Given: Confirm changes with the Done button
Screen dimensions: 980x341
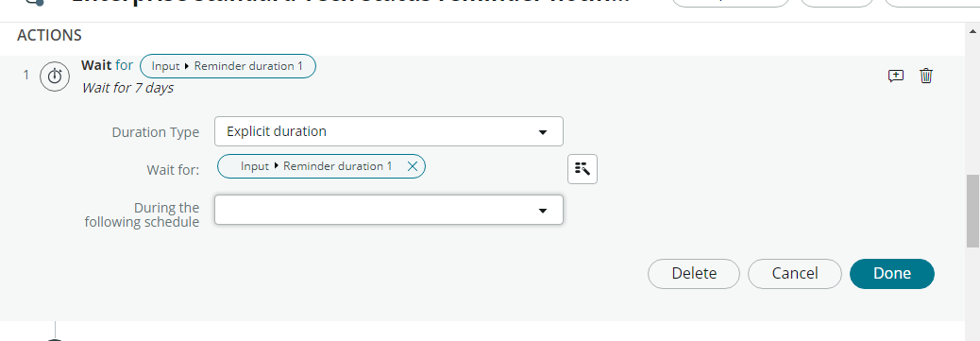Looking at the screenshot, I should point(892,273).
